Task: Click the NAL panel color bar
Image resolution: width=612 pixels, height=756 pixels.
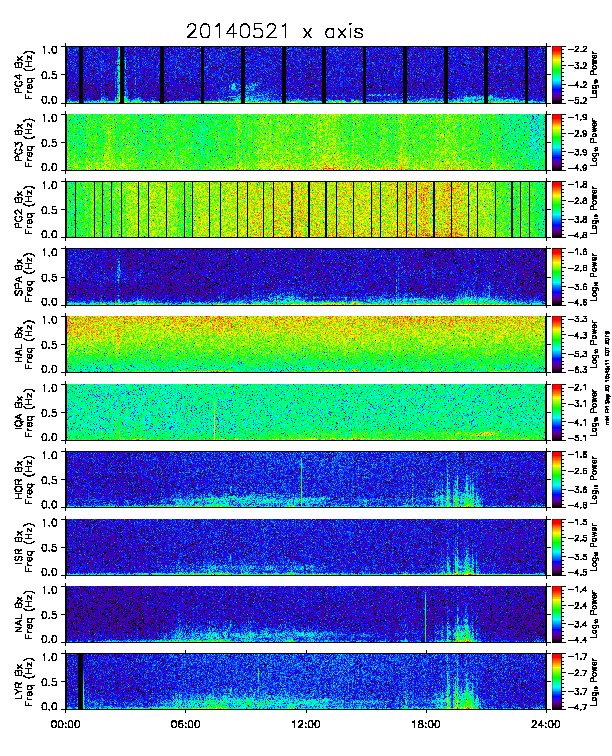Action: 557,615
